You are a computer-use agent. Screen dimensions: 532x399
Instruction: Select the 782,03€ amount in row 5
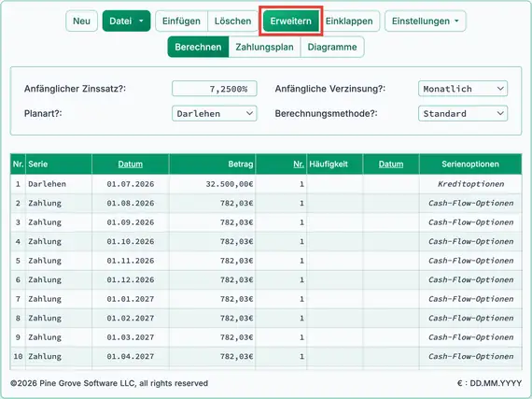click(x=213, y=261)
